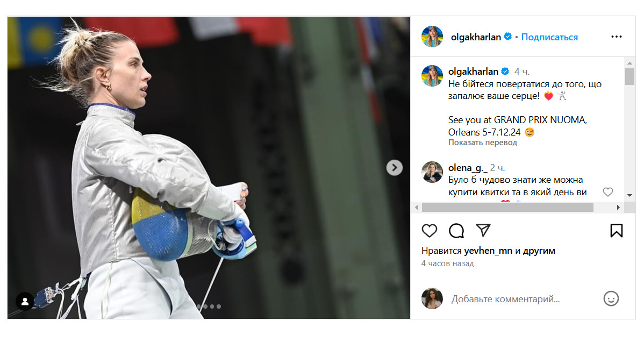Go to next photo in carousel
Screen dimensions: 644x342
[x=394, y=167]
